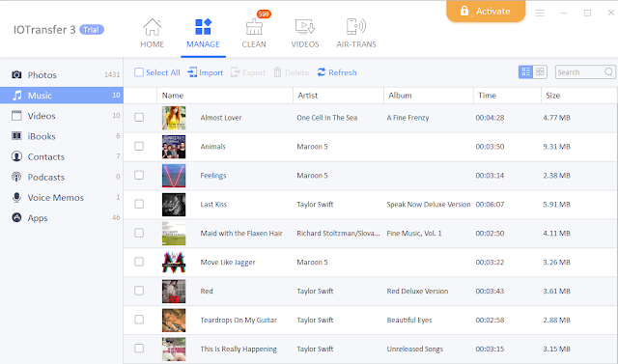The width and height of the screenshot is (618, 364).
Task: Click the Last Kiss album art
Action: tap(174, 205)
